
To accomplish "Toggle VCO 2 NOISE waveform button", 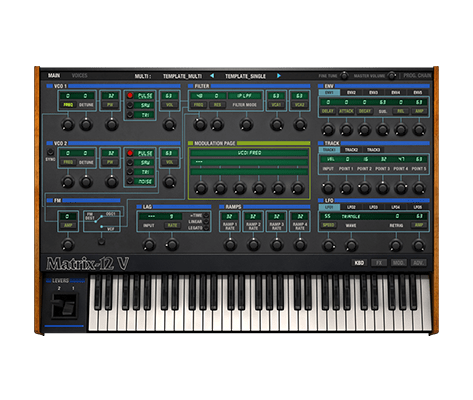I will (130, 181).
